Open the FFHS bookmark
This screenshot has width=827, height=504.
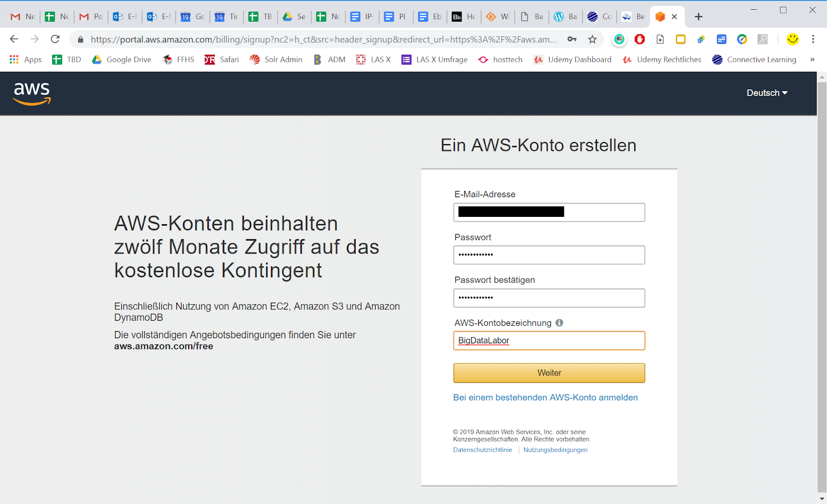click(178, 59)
